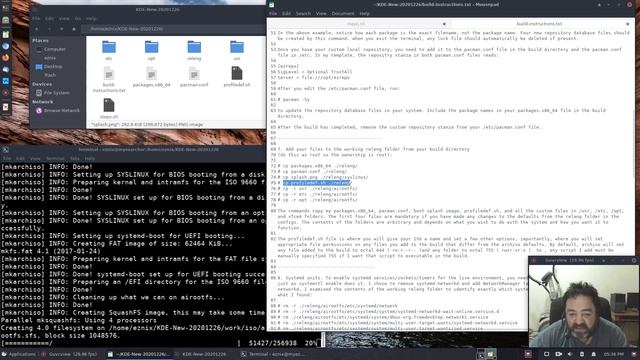Open Applications menu in bottom panel
Image resolution: width=640 pixels, height=360 pixels.
tap(18, 354)
